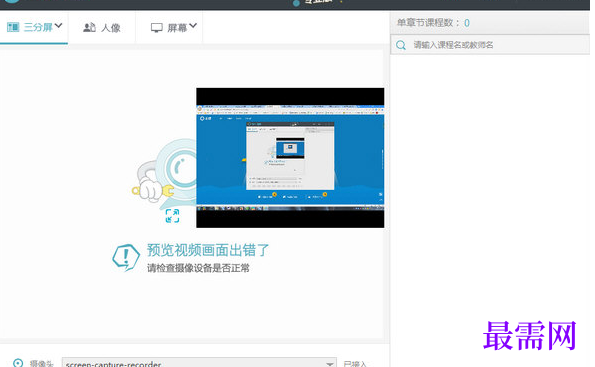The width and height of the screenshot is (595, 367).
Task: Focus the course or teacher name search field
Action: tap(490, 45)
